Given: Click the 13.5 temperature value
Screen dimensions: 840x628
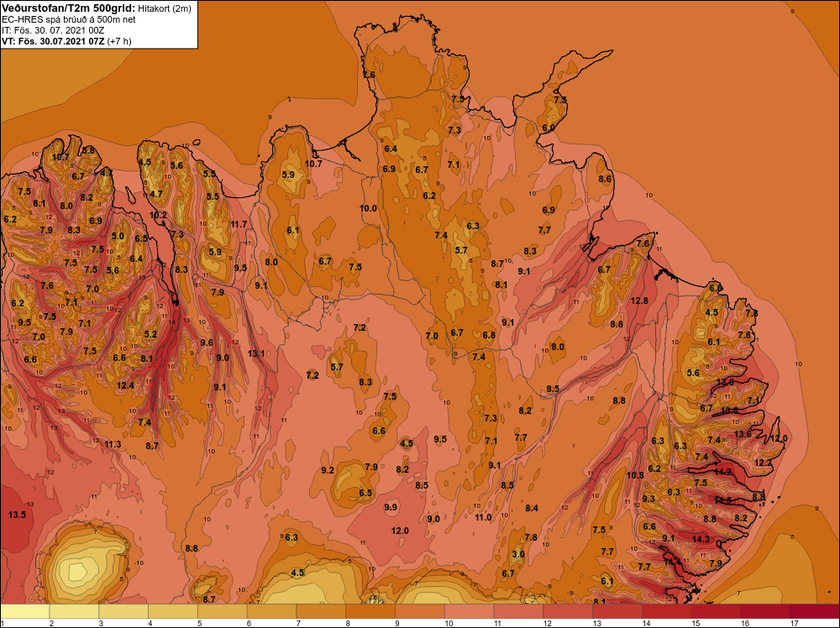Looking at the screenshot, I should (17, 515).
